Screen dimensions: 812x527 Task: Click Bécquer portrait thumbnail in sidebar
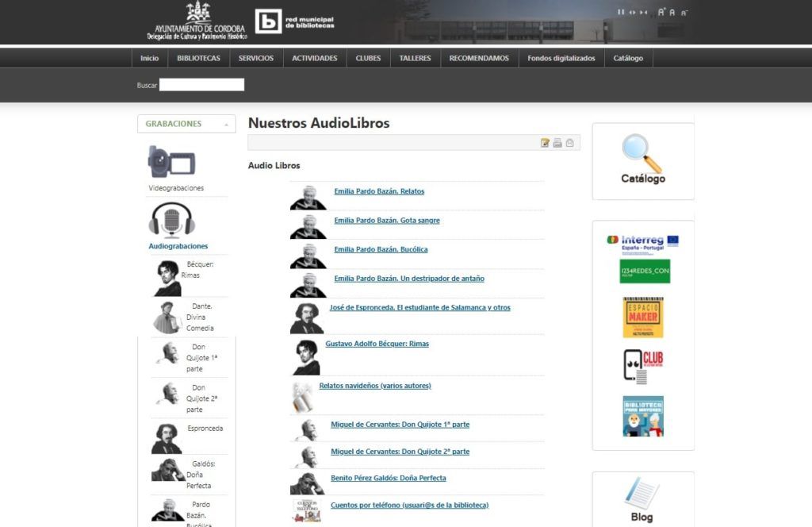click(168, 279)
